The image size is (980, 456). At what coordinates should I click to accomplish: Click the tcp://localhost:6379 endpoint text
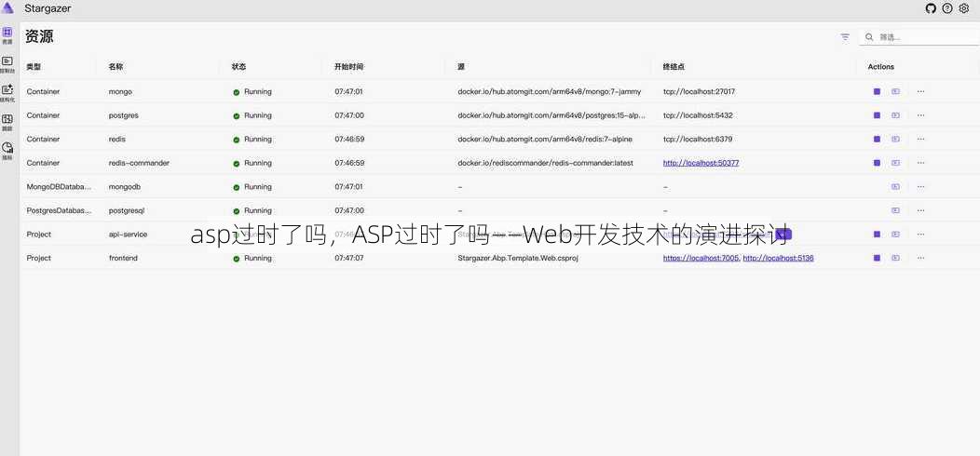point(698,139)
